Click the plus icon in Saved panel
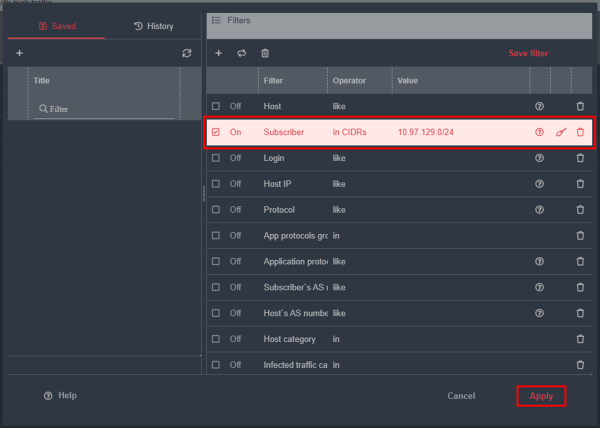Image resolution: width=600 pixels, height=428 pixels. pos(19,53)
